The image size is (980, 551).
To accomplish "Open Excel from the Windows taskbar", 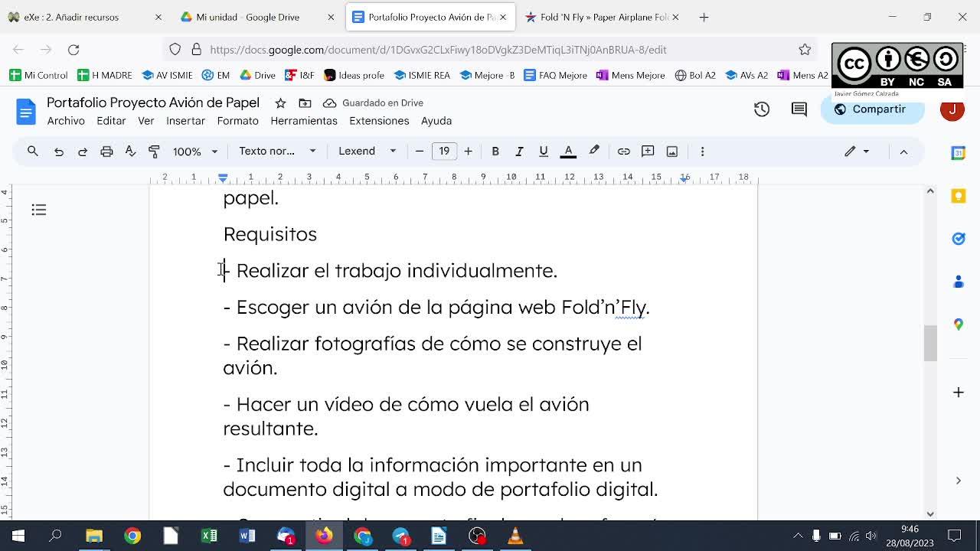I will click(209, 536).
